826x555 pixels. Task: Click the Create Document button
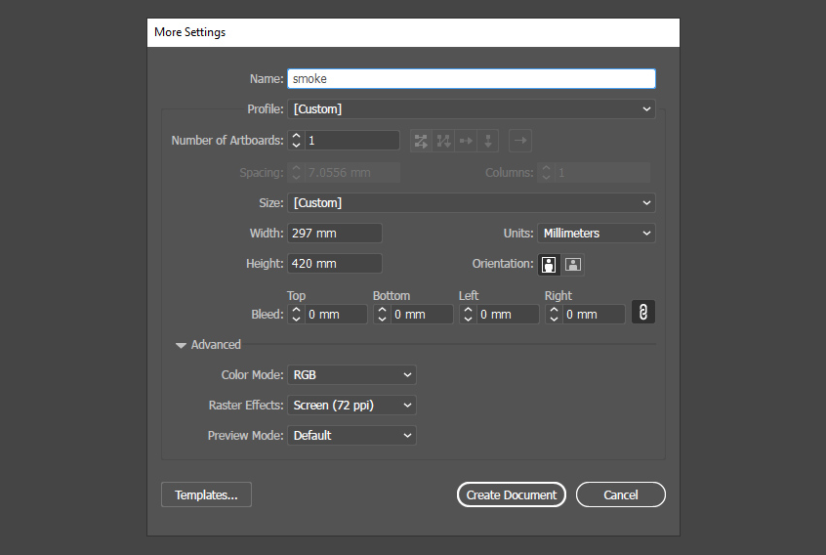[512, 494]
